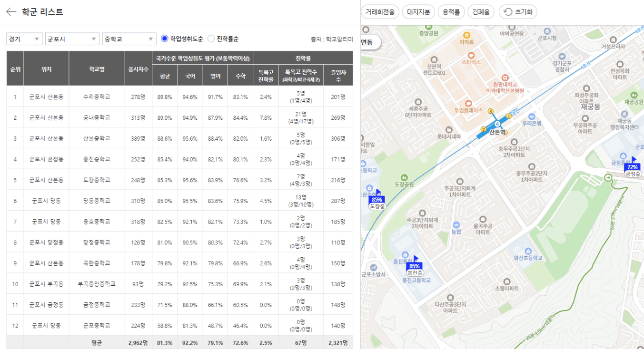This screenshot has width=644, height=349.
Task: Reset the map with 초기화 button
Action: point(518,12)
